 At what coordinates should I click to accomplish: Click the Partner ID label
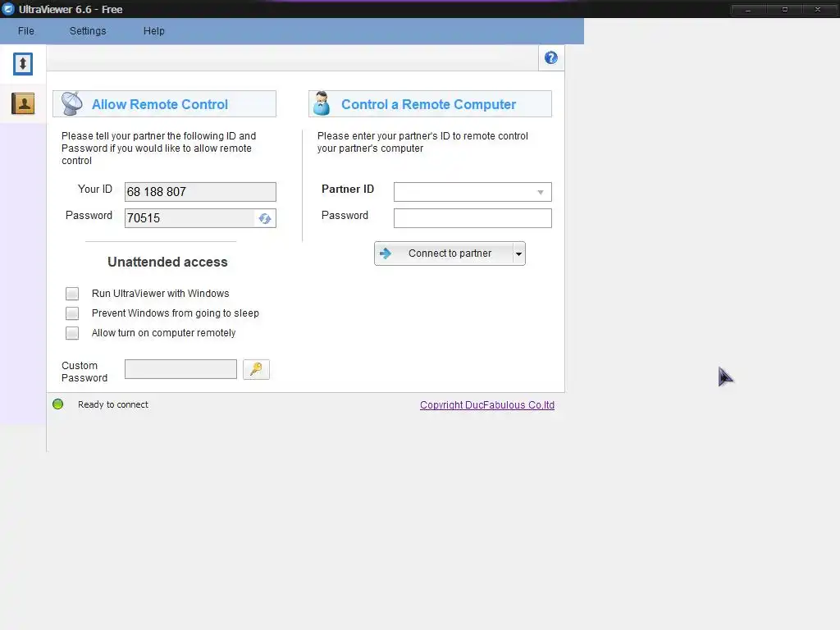[348, 189]
